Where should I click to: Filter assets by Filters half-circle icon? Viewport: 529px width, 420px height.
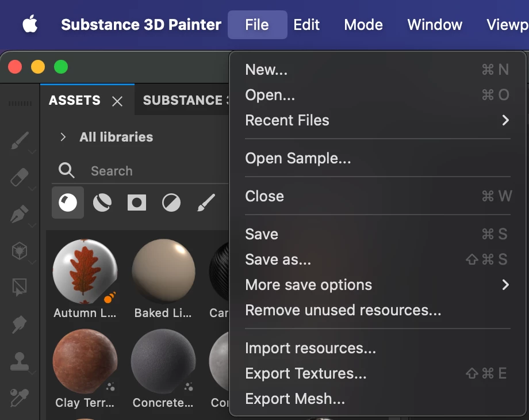tap(171, 203)
